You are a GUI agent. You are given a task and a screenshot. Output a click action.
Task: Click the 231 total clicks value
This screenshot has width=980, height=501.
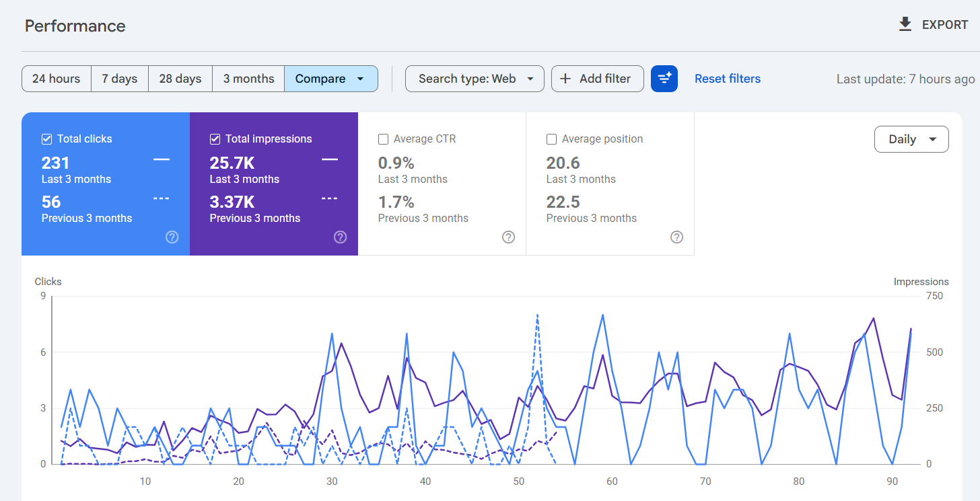click(56, 163)
